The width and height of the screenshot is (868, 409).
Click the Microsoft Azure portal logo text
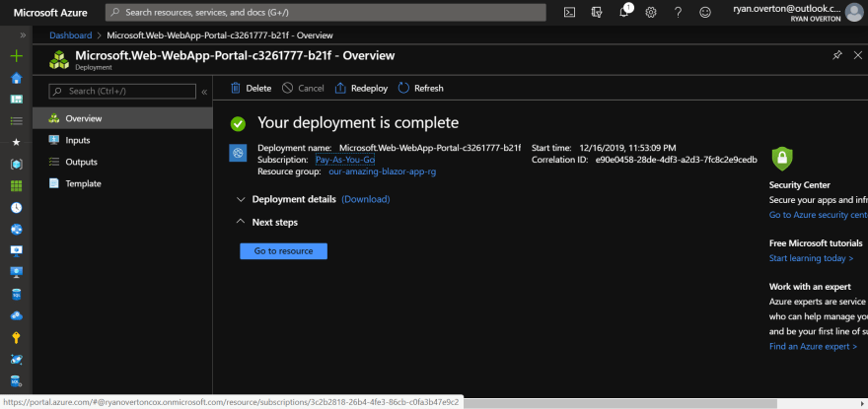click(50, 12)
